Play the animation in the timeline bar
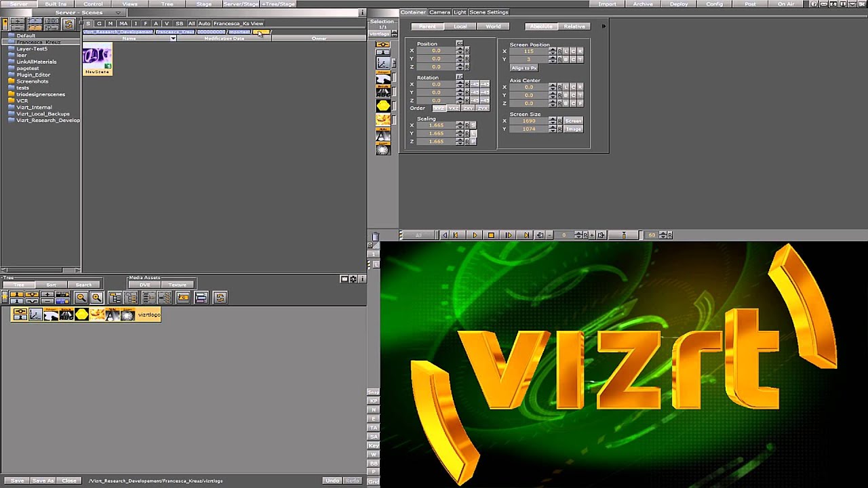868x488 pixels. pyautogui.click(x=475, y=235)
